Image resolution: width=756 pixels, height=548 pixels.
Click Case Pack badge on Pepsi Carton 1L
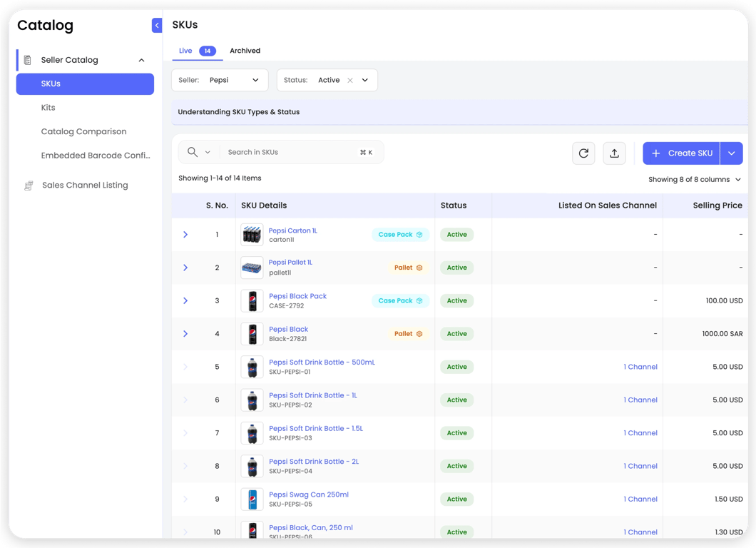[x=400, y=235]
